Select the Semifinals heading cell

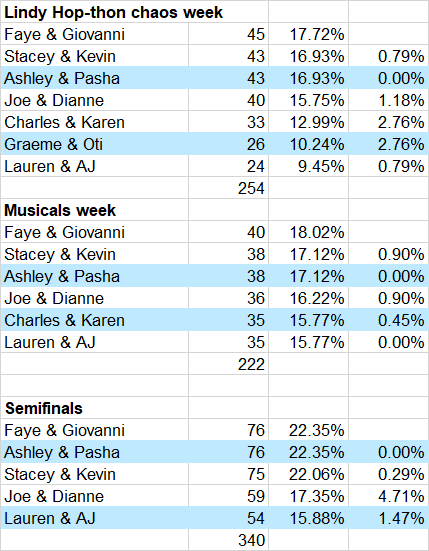[95, 408]
